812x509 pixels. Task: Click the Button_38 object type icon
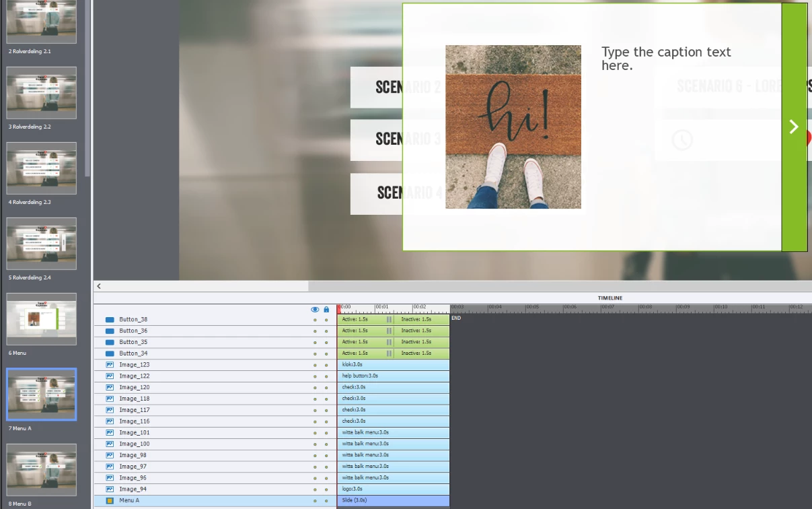click(x=110, y=320)
